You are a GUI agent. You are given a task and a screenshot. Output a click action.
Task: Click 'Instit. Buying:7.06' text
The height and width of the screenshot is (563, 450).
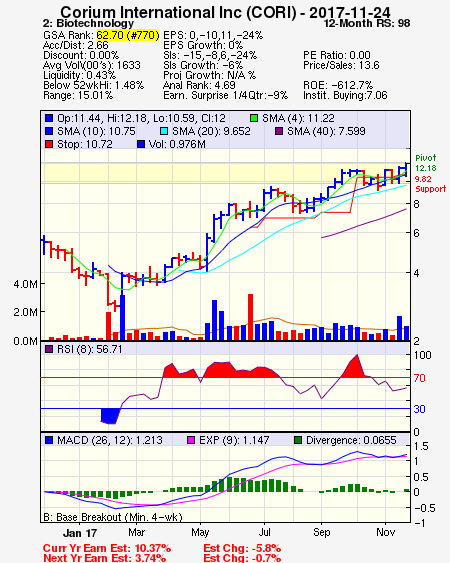coord(345,96)
